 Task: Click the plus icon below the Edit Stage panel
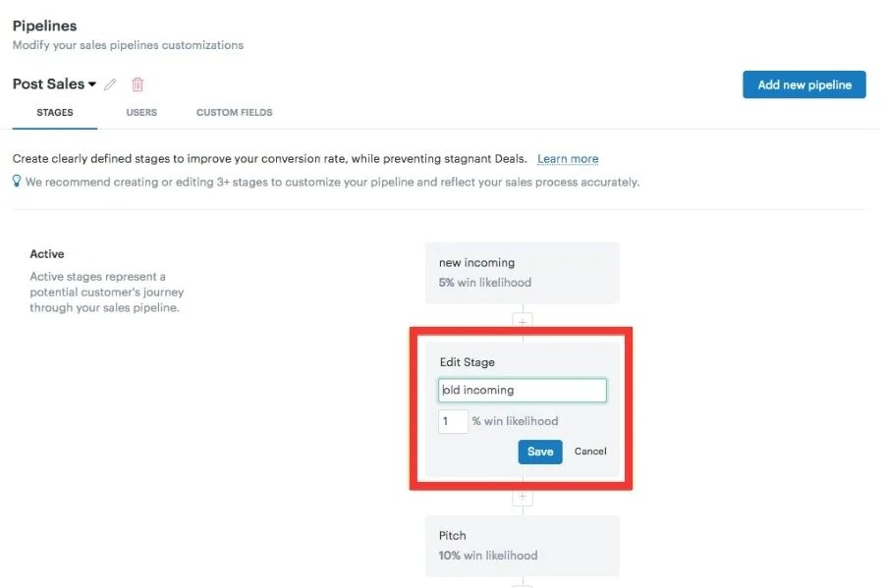[523, 499]
